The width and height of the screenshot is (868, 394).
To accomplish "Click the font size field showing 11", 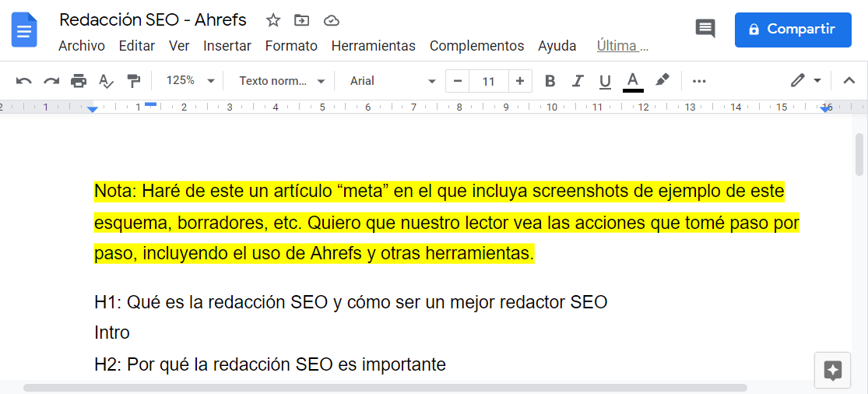I will click(x=488, y=81).
